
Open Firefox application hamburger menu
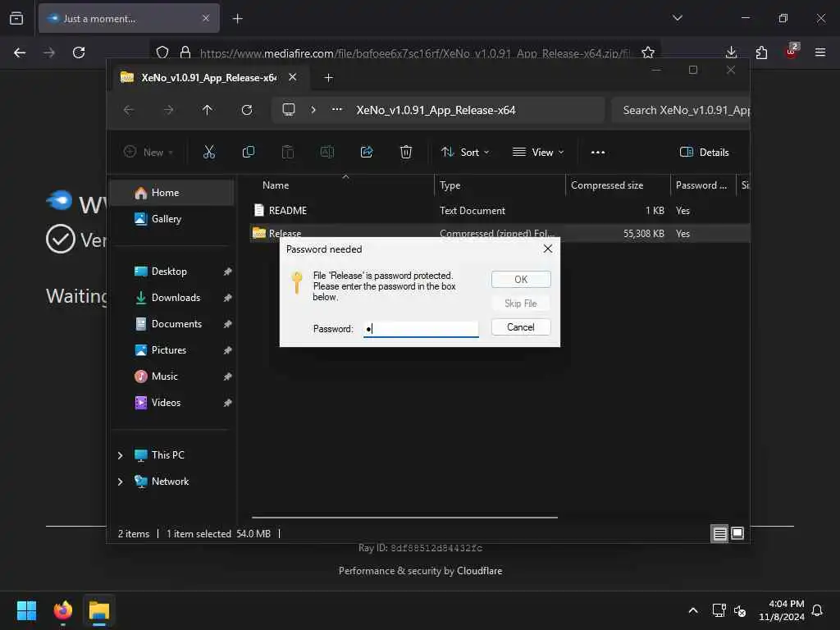(820, 52)
